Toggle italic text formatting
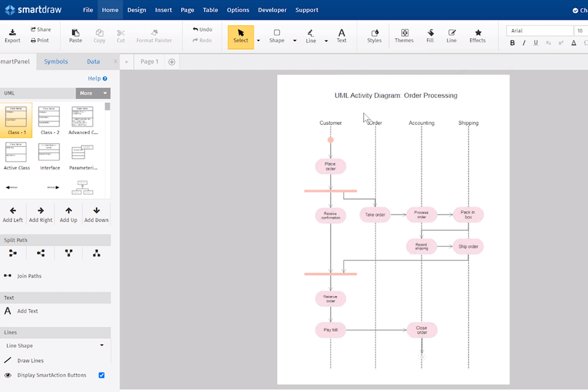Viewport: 588px width, 392px height. pos(524,43)
